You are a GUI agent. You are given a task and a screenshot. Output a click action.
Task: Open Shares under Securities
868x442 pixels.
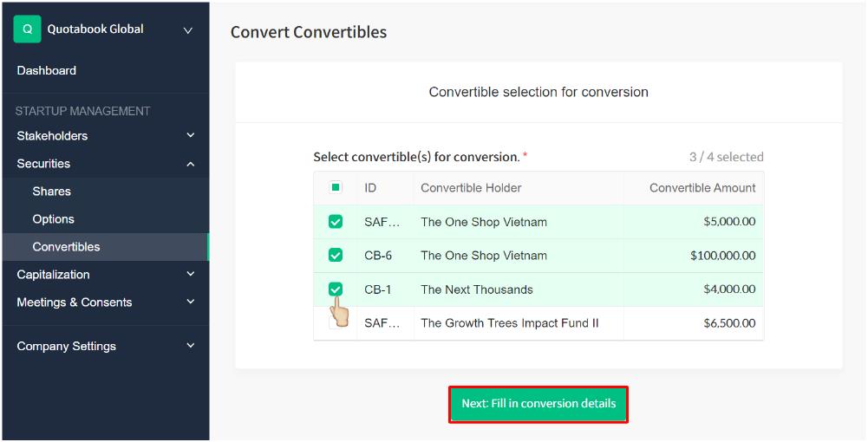[52, 192]
